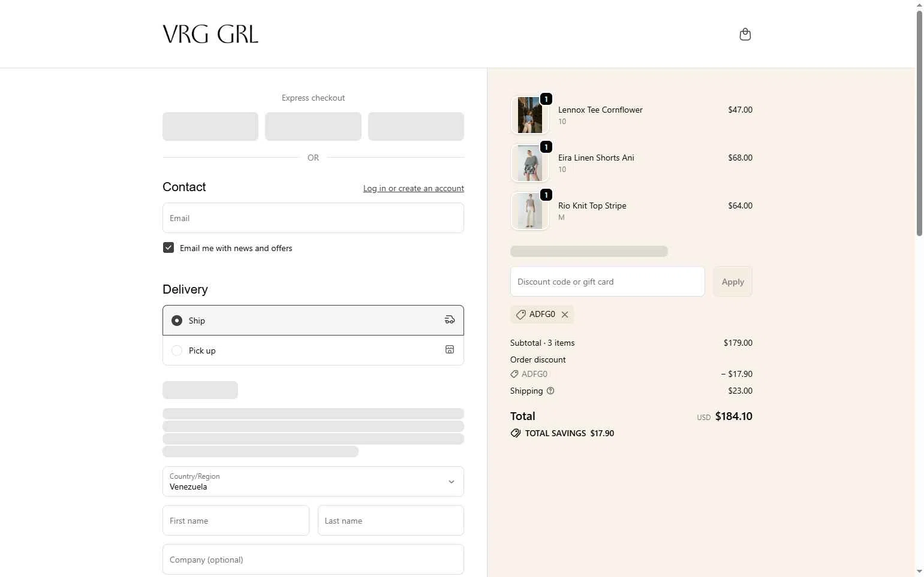The height and width of the screenshot is (577, 924).
Task: Select the Pick up delivery option
Action: (313, 351)
